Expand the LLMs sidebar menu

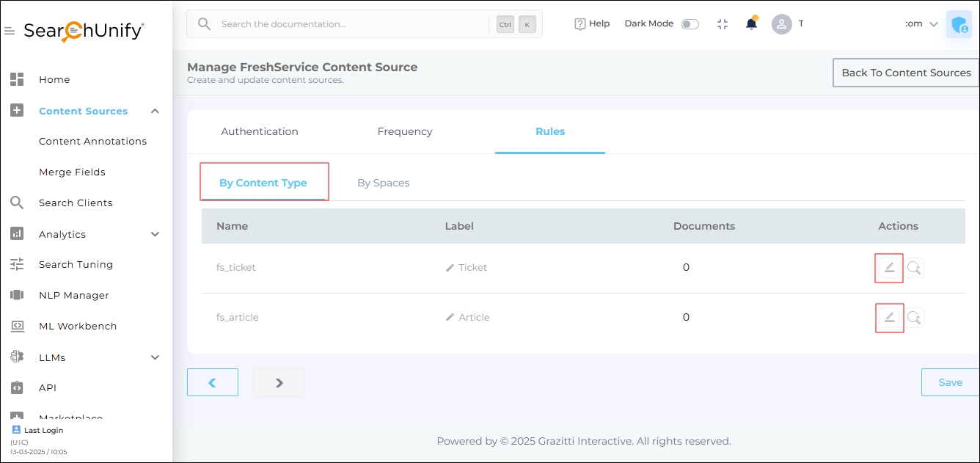(155, 357)
